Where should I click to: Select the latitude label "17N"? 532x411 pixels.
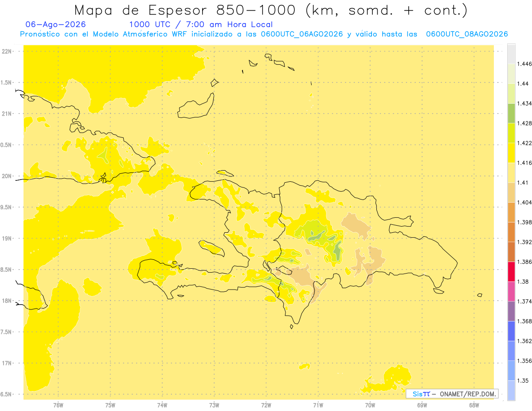point(6,363)
